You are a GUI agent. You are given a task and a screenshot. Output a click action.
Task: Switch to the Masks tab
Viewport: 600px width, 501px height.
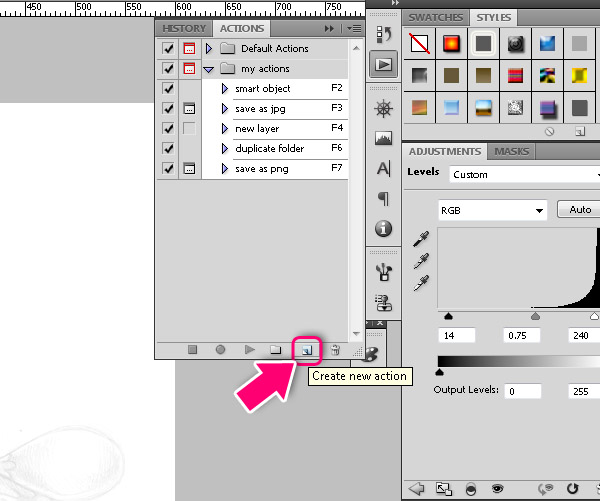(x=512, y=152)
